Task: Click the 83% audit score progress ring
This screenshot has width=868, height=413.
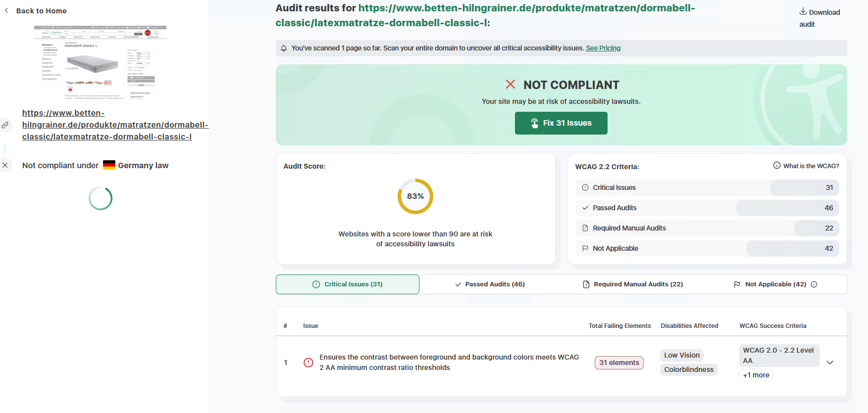Action: (415, 196)
